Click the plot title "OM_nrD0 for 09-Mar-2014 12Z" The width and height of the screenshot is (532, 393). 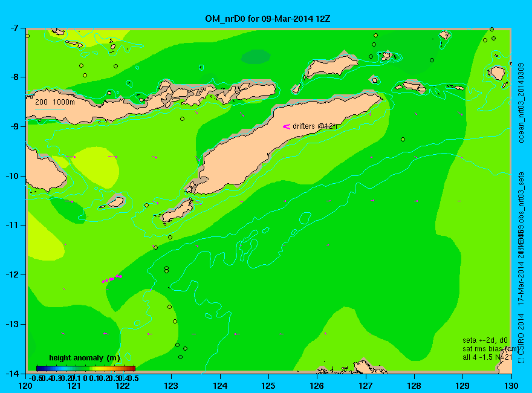[x=267, y=19]
